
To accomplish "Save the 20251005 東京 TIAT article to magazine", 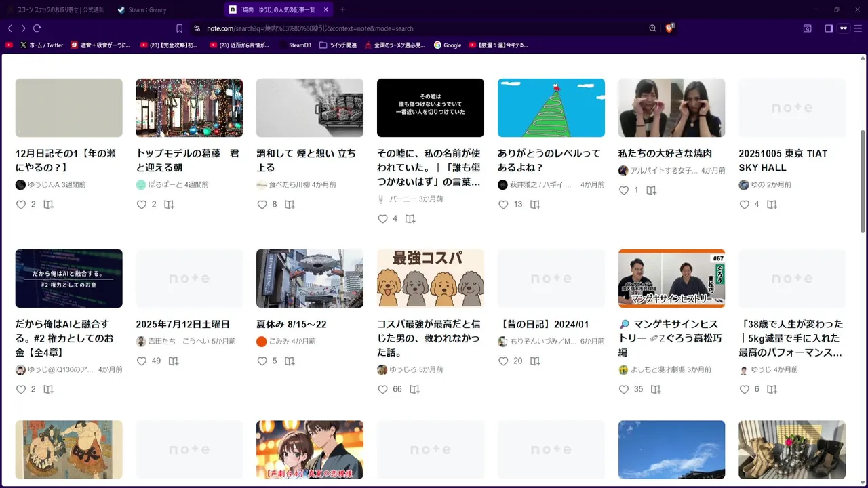I will tap(772, 205).
